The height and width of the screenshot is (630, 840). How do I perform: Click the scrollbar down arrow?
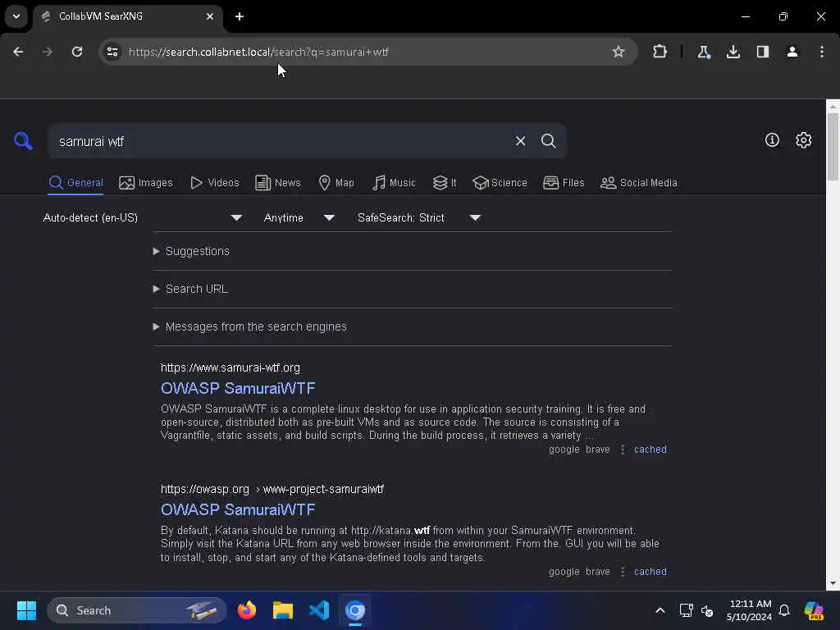tap(833, 583)
